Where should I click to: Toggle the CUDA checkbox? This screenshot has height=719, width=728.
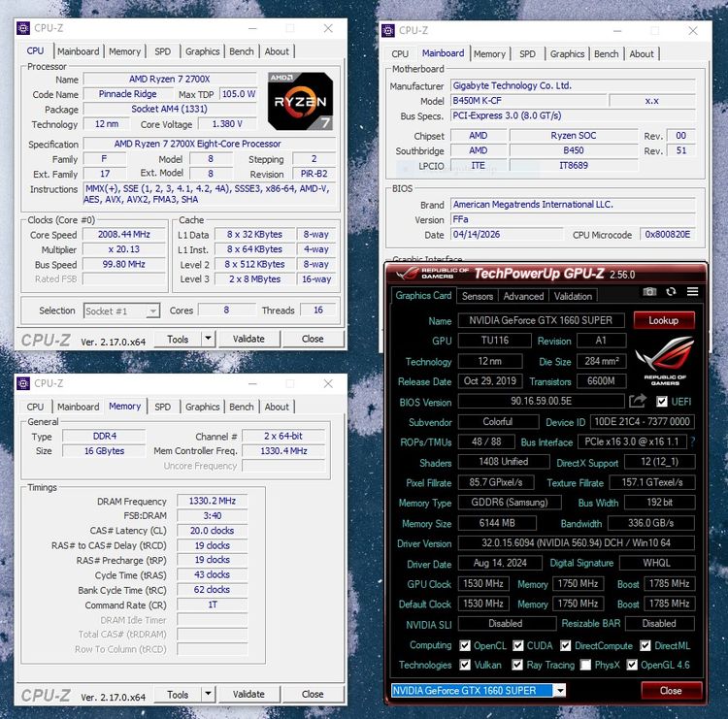coord(518,645)
